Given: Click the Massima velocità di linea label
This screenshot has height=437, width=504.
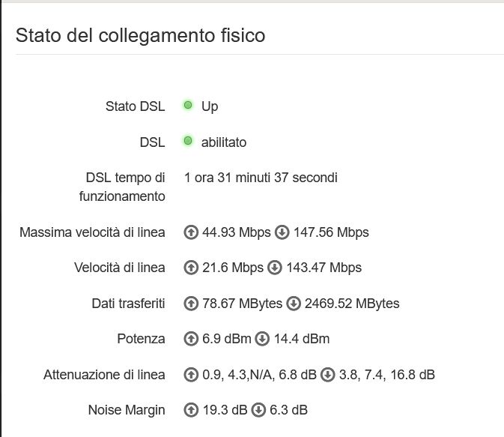Looking at the screenshot, I should (x=92, y=232).
